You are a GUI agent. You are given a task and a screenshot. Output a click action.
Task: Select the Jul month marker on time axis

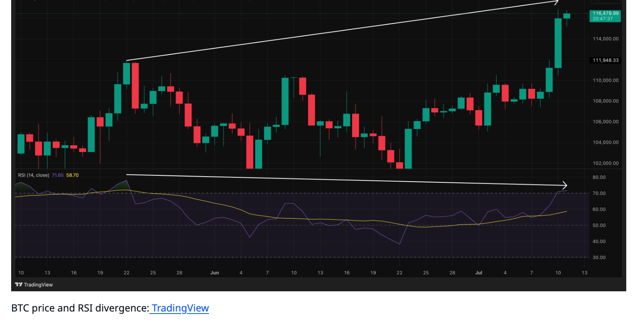(x=479, y=273)
